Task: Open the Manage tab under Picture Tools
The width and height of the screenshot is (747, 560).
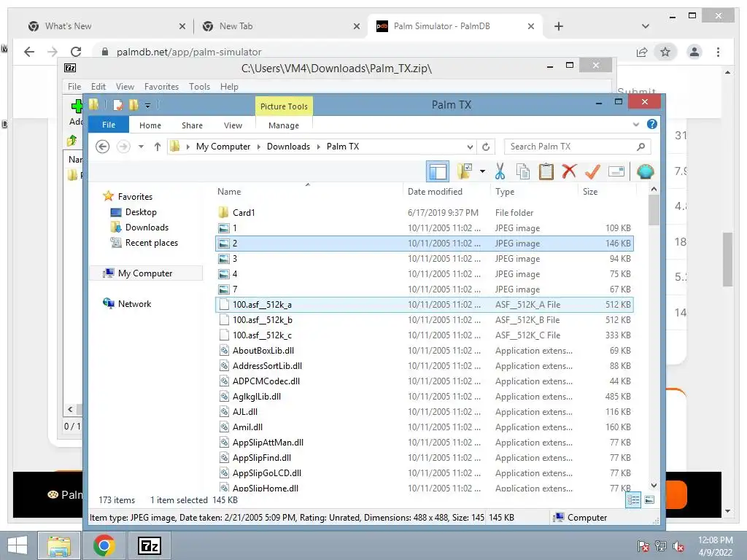Action: tap(284, 125)
